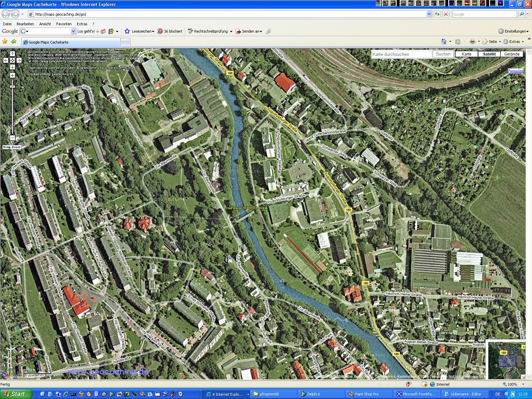Go back with the browser Back arrow
Image resolution: width=532 pixels, height=399 pixels.
tap(6, 14)
